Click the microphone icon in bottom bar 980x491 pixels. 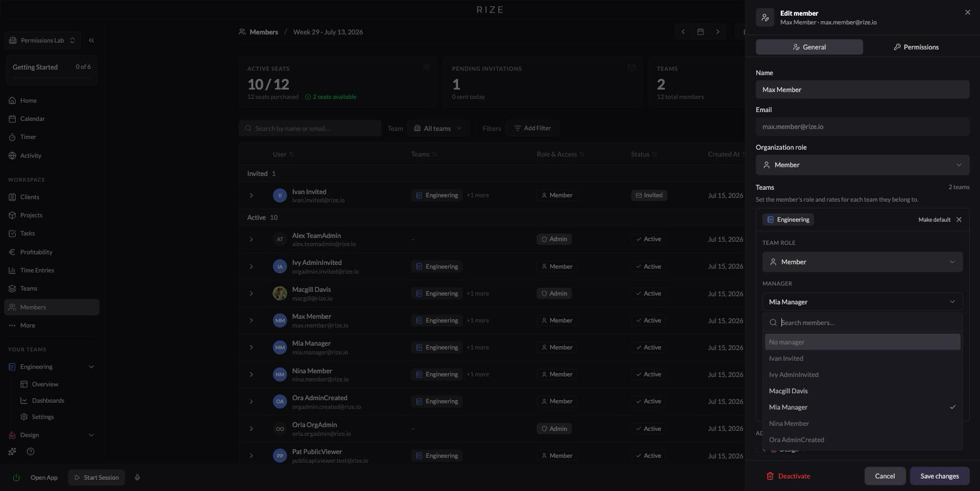pyautogui.click(x=137, y=477)
